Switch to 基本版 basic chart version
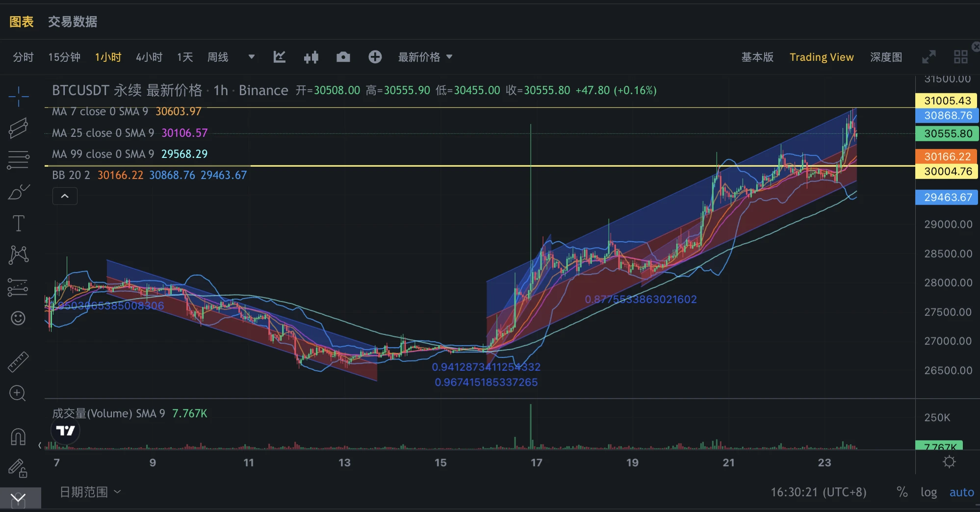 point(757,57)
